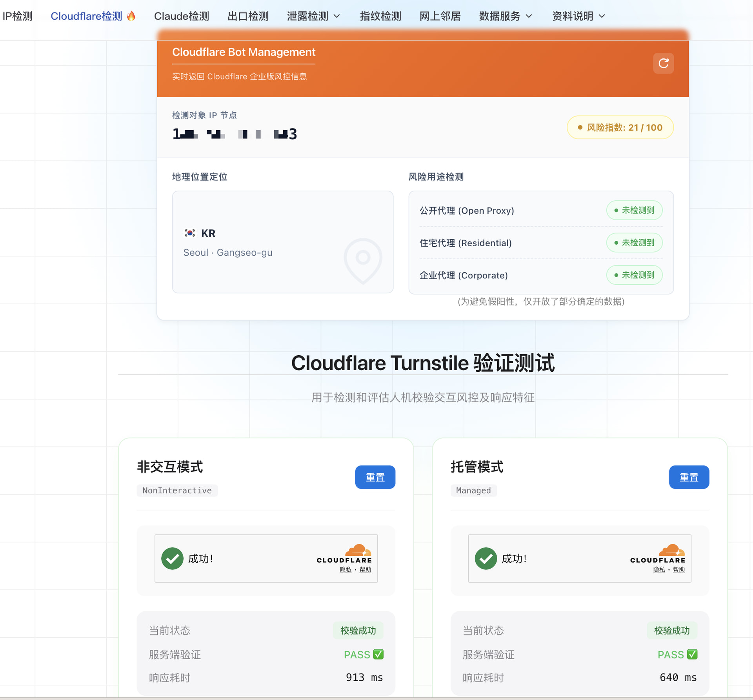Click the South Korea flag icon
Screen dimensions: 753x700
190,233
